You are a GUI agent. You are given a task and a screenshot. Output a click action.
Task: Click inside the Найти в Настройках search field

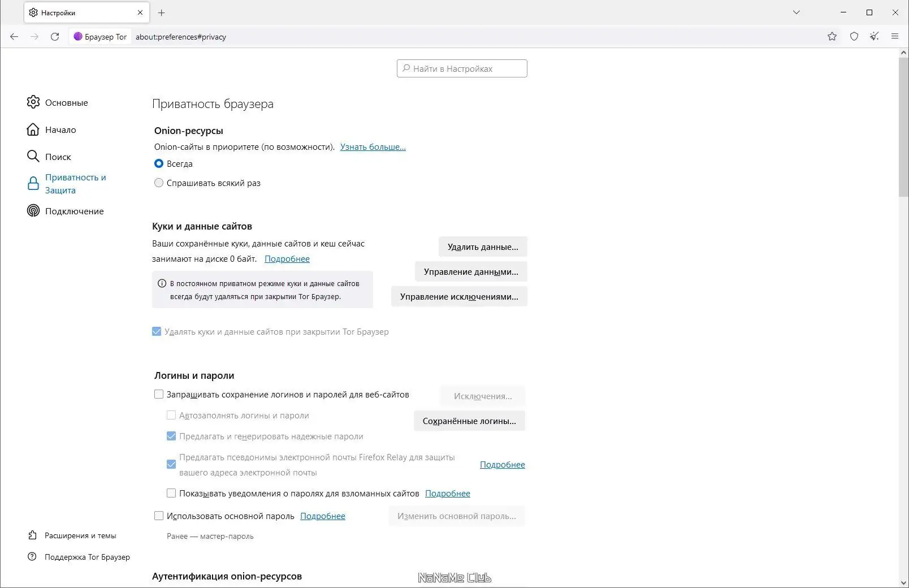pos(462,68)
